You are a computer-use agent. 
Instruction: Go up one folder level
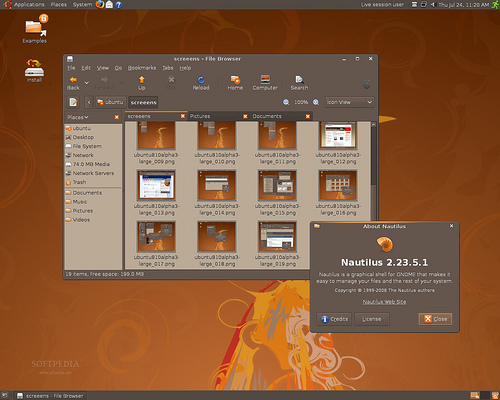(142, 83)
